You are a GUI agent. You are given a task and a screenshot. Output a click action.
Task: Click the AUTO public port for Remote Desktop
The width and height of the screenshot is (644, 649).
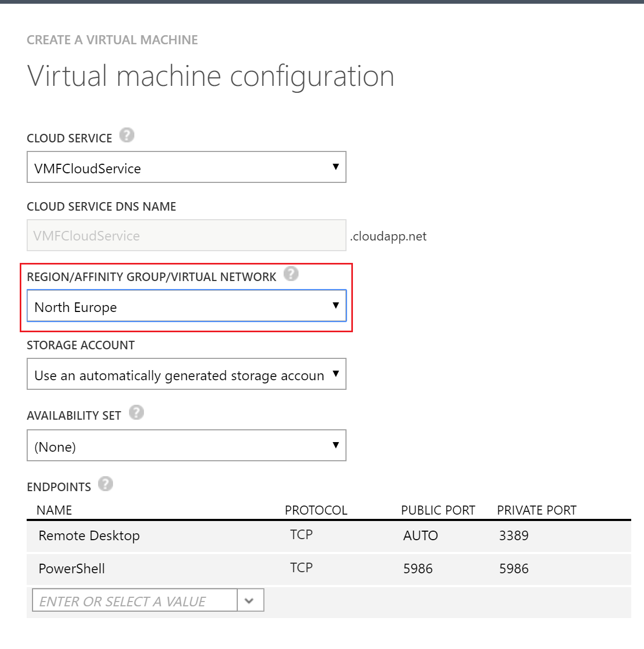coord(420,535)
